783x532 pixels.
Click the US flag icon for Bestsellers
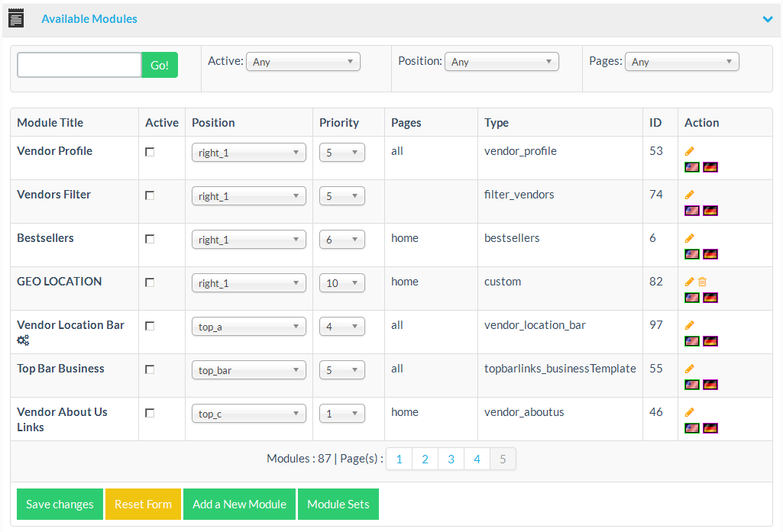pos(692,254)
